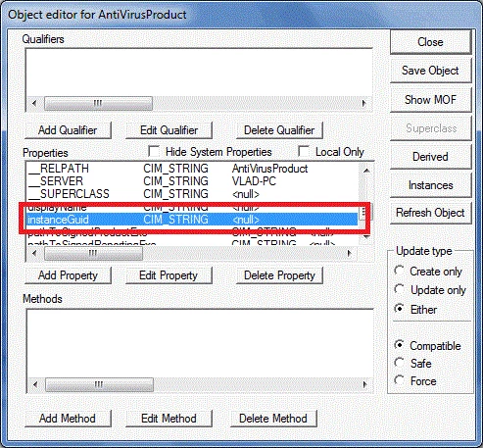The height and width of the screenshot is (448, 483).
Task: Click Properties list down scroll arrow
Action: coord(366,237)
